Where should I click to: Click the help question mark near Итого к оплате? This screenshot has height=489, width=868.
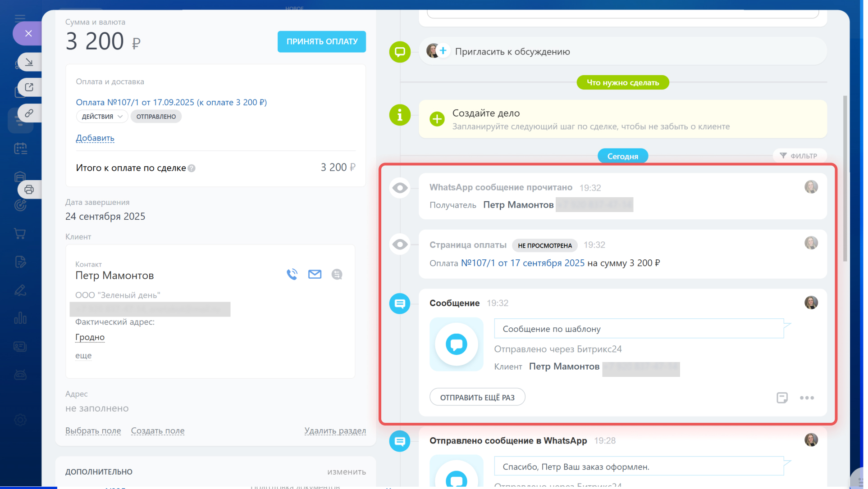pyautogui.click(x=192, y=168)
